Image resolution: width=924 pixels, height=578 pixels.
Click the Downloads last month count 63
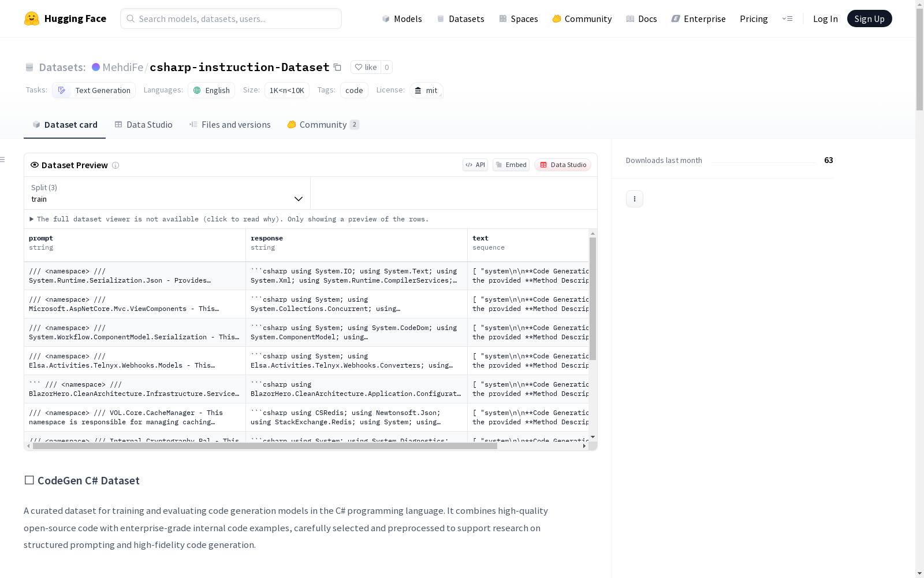coord(829,160)
